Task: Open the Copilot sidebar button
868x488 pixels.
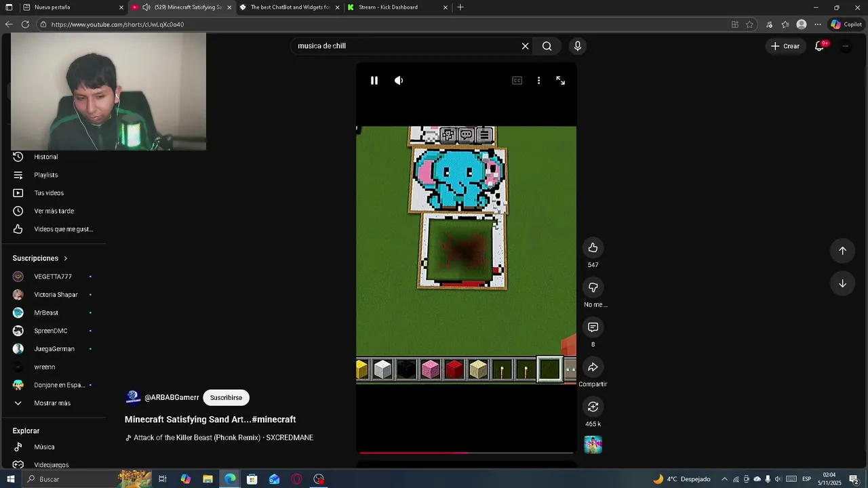Action: 846,24
